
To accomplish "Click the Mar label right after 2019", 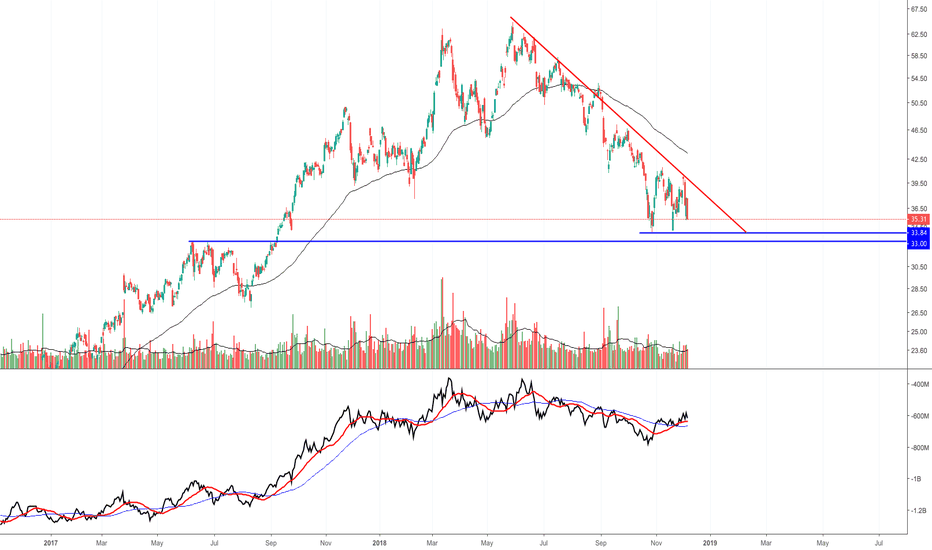I will tap(766, 543).
